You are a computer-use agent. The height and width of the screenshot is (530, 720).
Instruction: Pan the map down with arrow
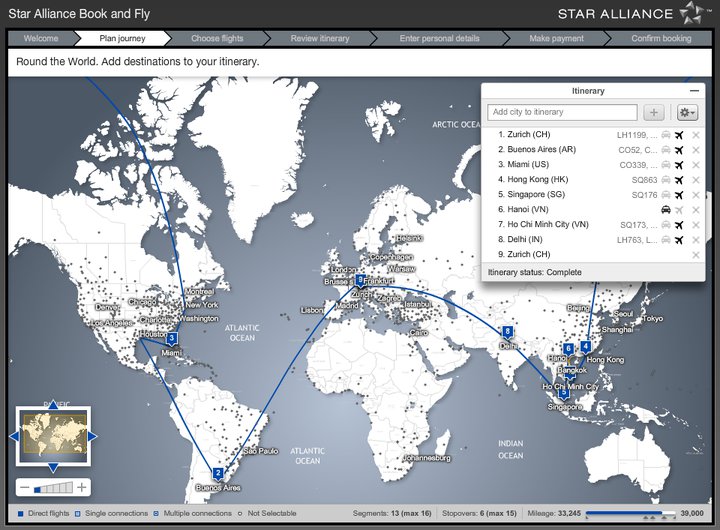(53, 468)
